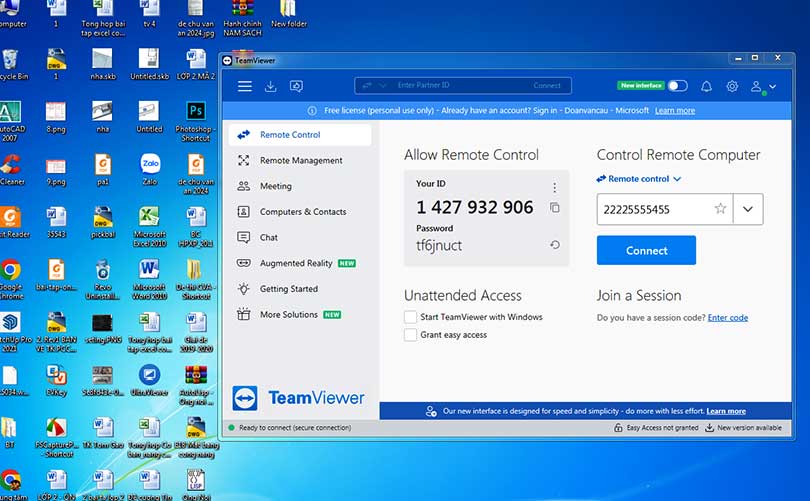Select the Photoshop Shortcut desktop icon
810x501 pixels.
(x=195, y=121)
